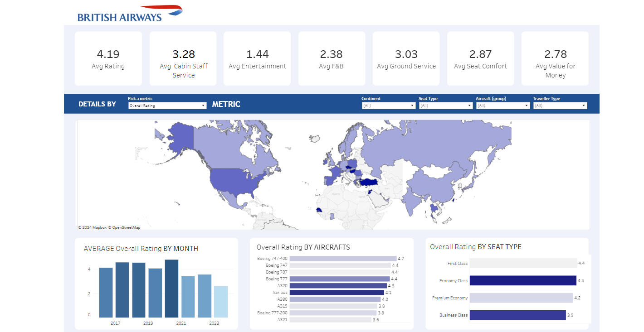This screenshot has width=644, height=332.
Task: Select the Avg Value for Money card
Action: (x=555, y=59)
